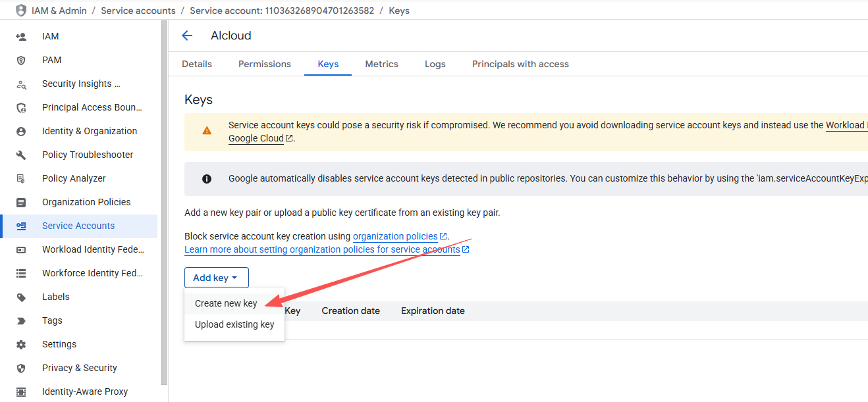Go to Principals with access tab

pos(520,64)
